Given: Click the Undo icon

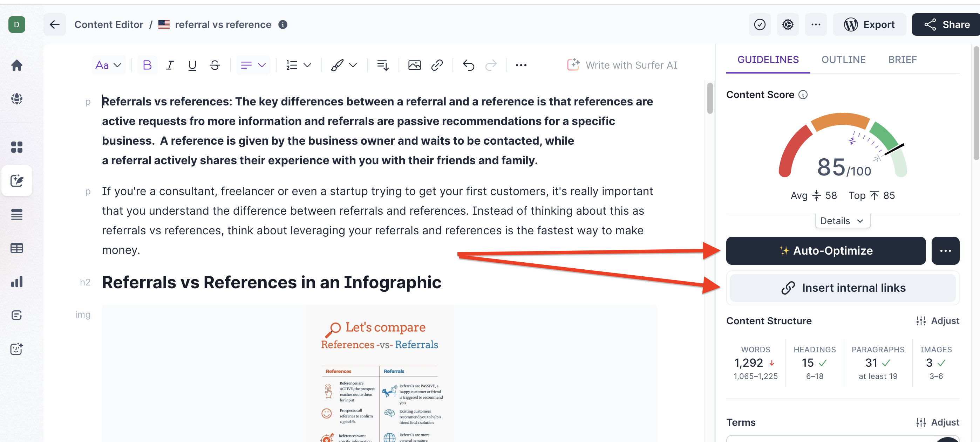Looking at the screenshot, I should pyautogui.click(x=468, y=65).
